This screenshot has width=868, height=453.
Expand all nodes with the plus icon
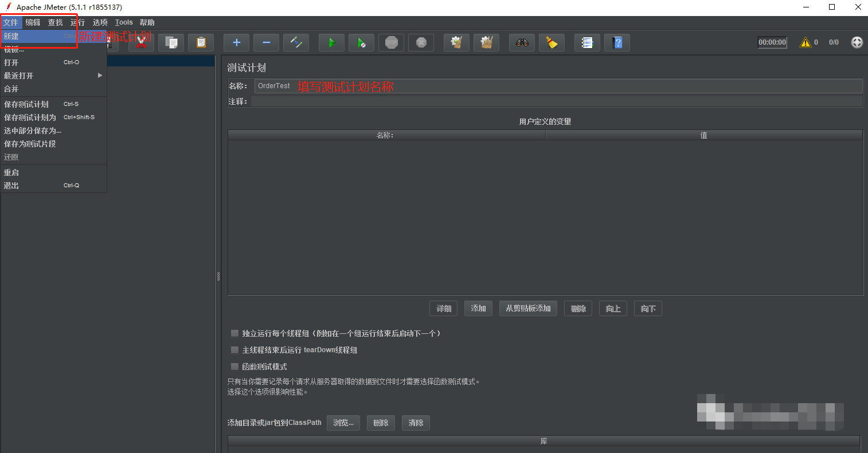[236, 42]
